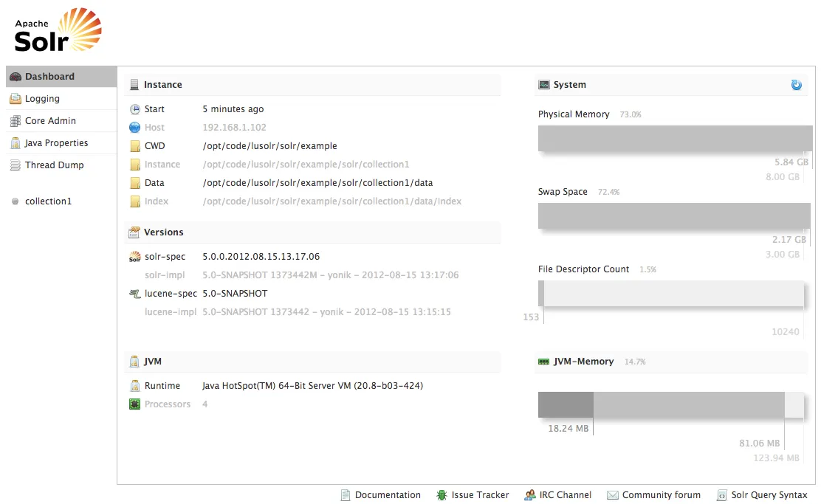Click the Swap Space usage bar
This screenshot has height=504, width=821.
[x=674, y=215]
